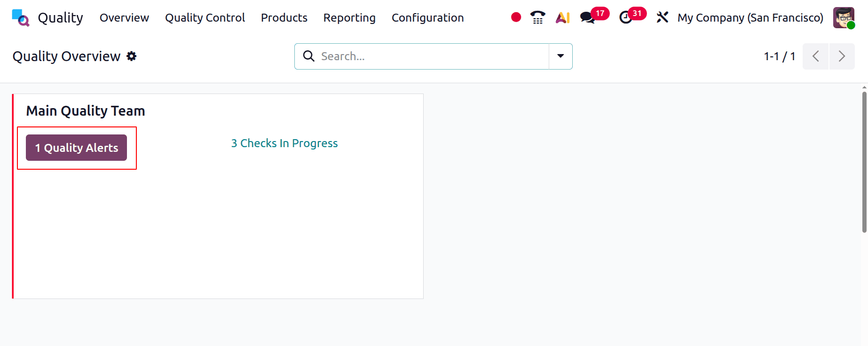Open the 3 Checks In Progress link
868x346 pixels.
tap(284, 143)
